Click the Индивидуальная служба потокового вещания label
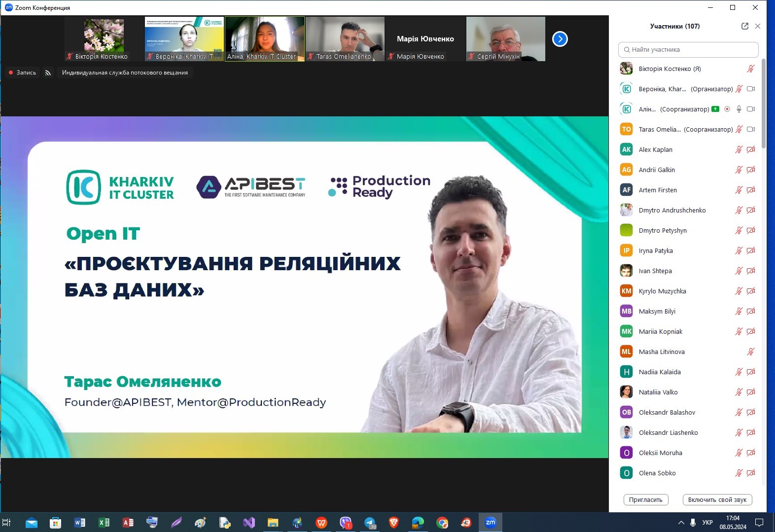This screenshot has height=532, width=775. pyautogui.click(x=125, y=72)
